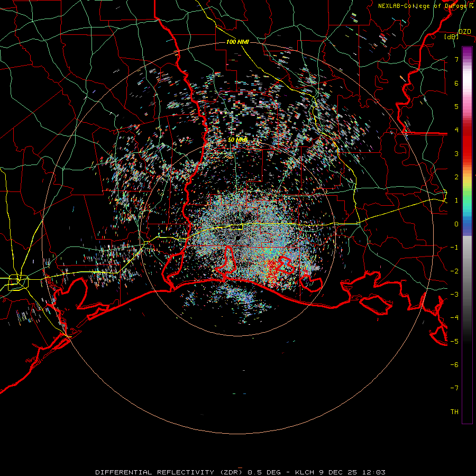The height and width of the screenshot is (476, 476).
Task: Click the '-2' value on the color scale
Action: [x=454, y=271]
